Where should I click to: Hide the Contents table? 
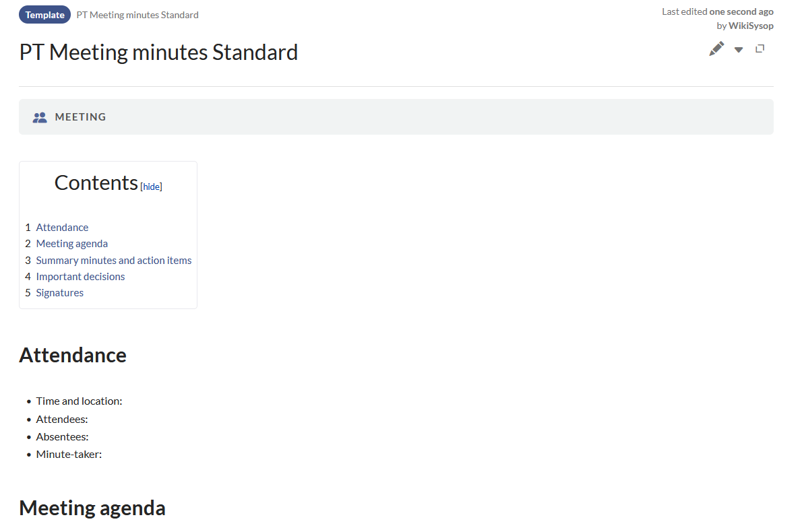point(152,187)
